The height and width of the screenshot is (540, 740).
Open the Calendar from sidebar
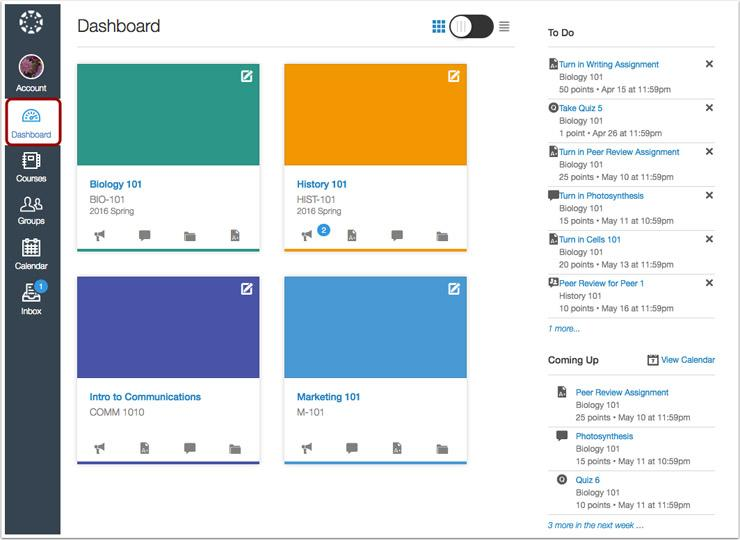[31, 254]
